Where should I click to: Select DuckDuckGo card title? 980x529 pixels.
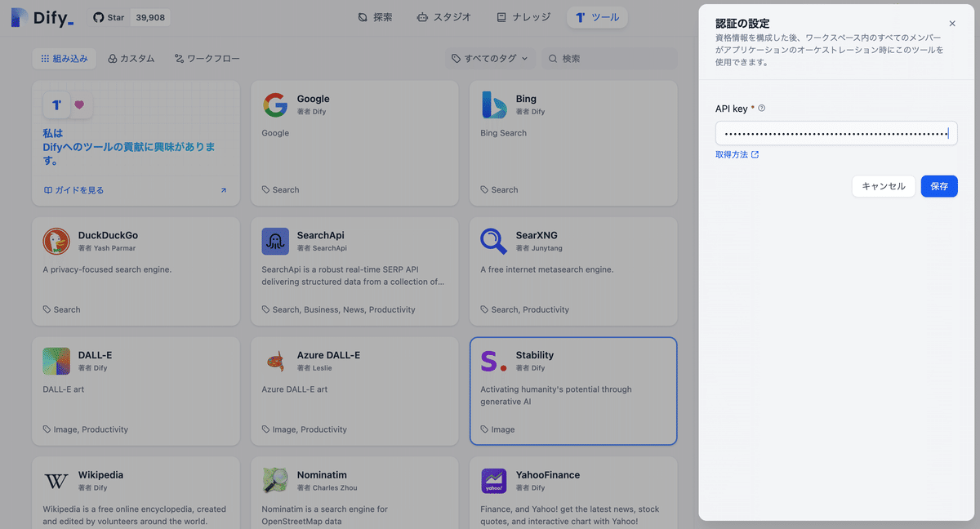coord(108,235)
